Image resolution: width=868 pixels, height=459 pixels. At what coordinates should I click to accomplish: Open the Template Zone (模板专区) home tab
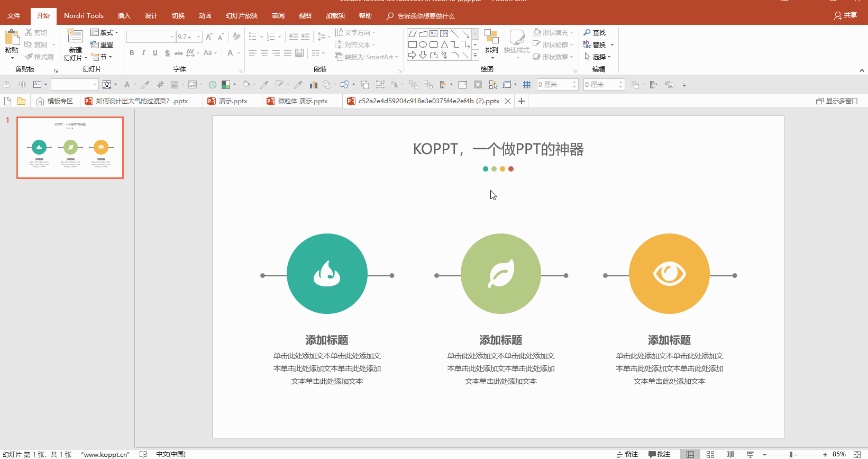(54, 101)
